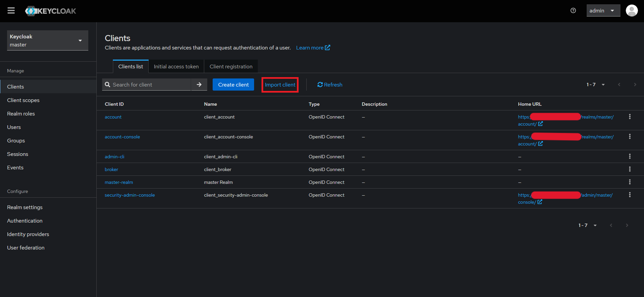Open kebab menu for broker row

[x=630, y=169]
